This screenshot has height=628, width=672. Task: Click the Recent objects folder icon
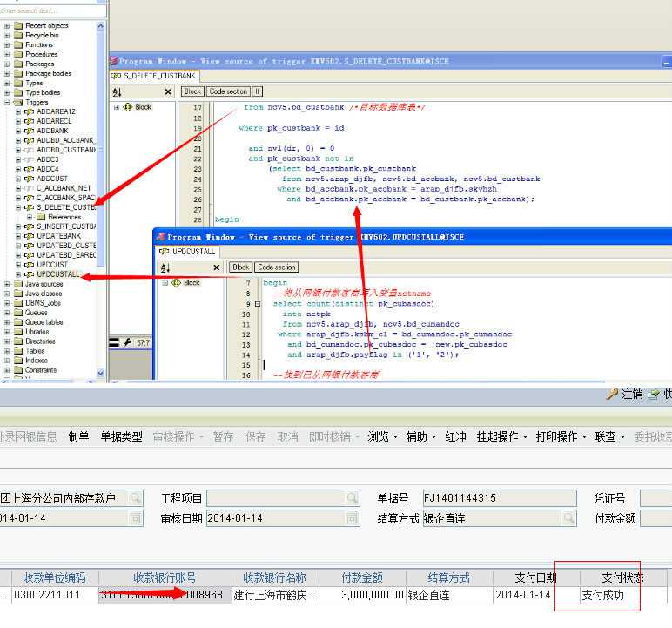[x=18, y=26]
